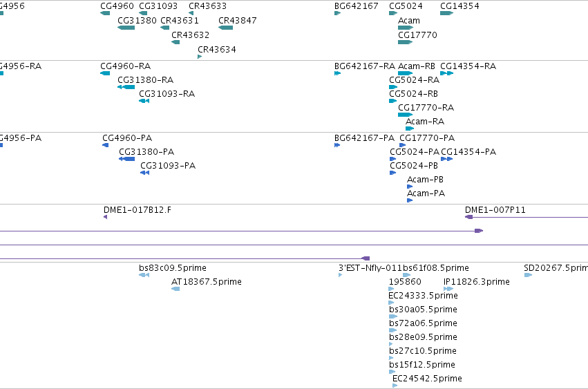Click the CG31093-RA transcript label
Viewport: 588px width, 389px height.
click(x=167, y=94)
